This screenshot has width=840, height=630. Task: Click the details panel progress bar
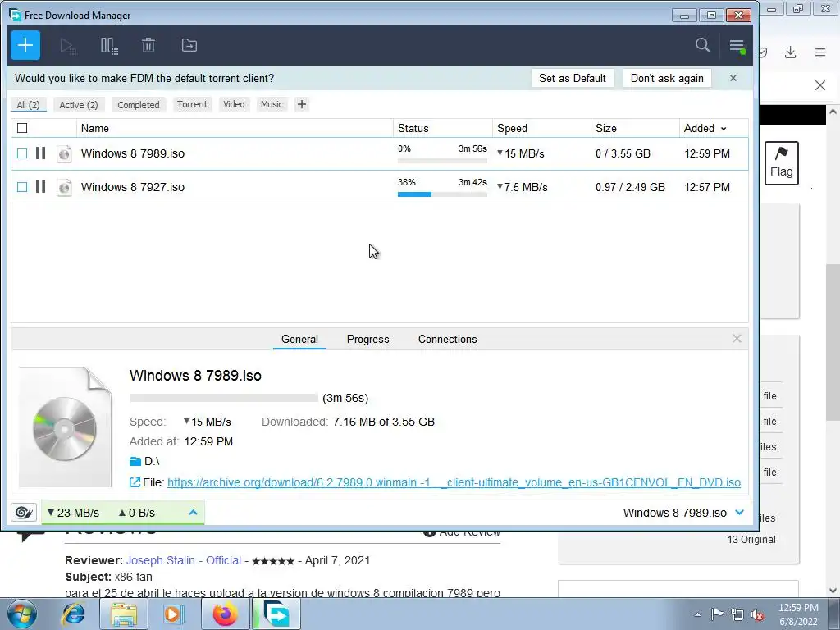pos(223,398)
